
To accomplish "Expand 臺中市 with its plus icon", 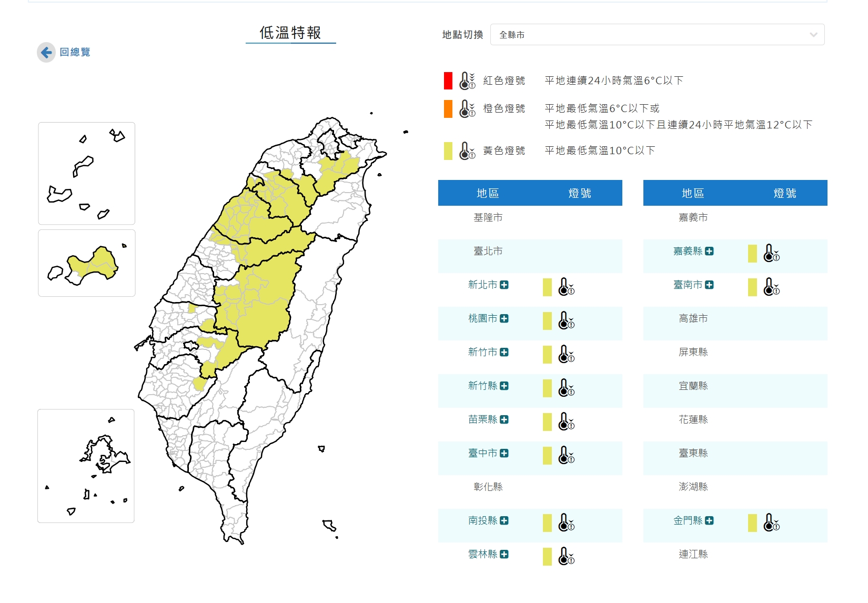I will 504,453.
